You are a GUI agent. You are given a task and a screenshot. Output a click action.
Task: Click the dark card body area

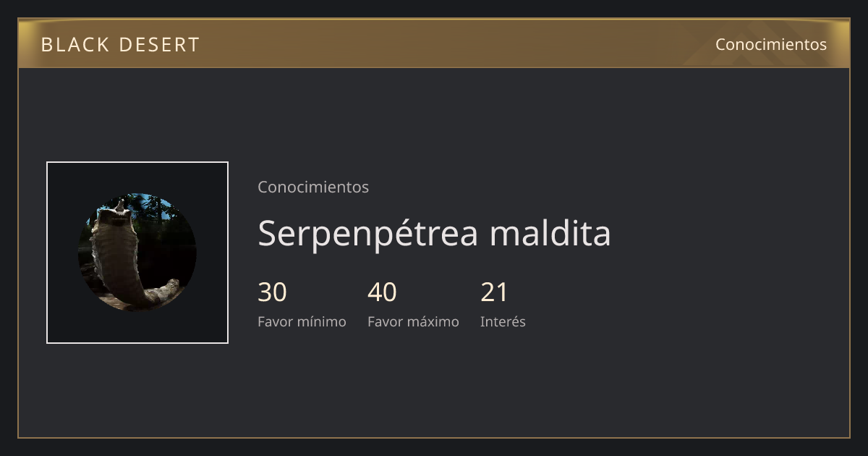(535, 384)
